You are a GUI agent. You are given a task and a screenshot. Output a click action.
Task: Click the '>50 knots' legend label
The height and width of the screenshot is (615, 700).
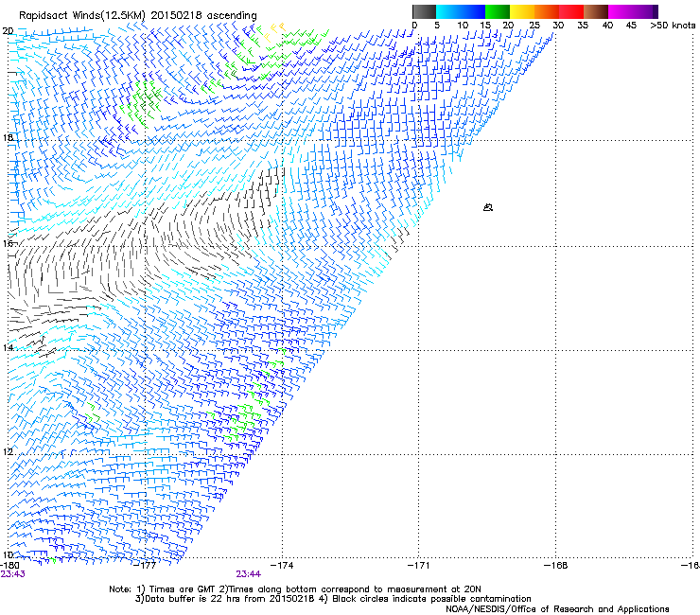673,26
